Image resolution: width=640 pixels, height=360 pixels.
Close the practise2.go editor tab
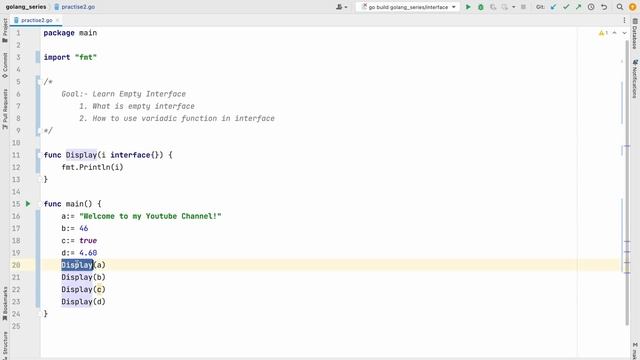(x=58, y=20)
